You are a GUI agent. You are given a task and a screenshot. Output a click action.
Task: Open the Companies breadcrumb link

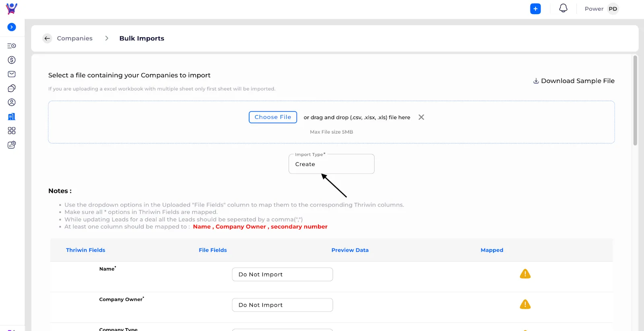pos(74,38)
